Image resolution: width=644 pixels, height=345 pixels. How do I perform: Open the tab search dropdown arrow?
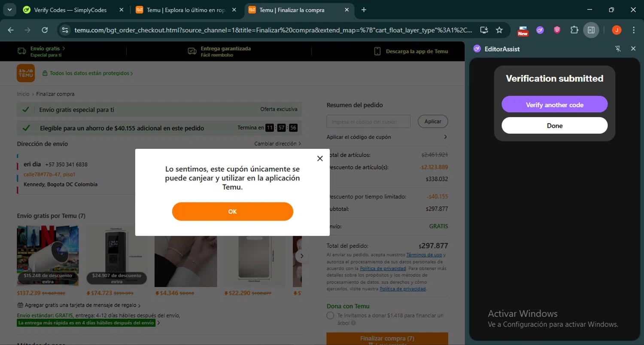point(9,9)
